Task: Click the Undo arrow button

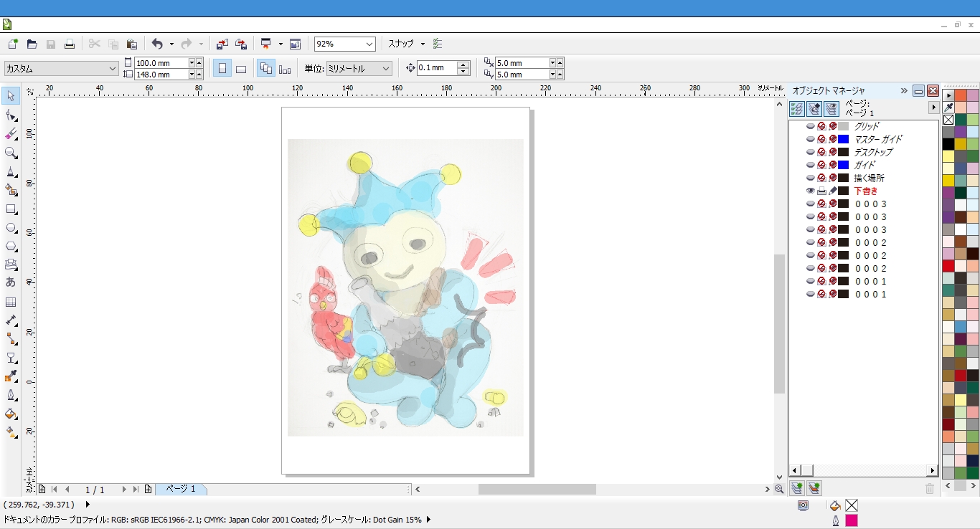Action: 157,44
